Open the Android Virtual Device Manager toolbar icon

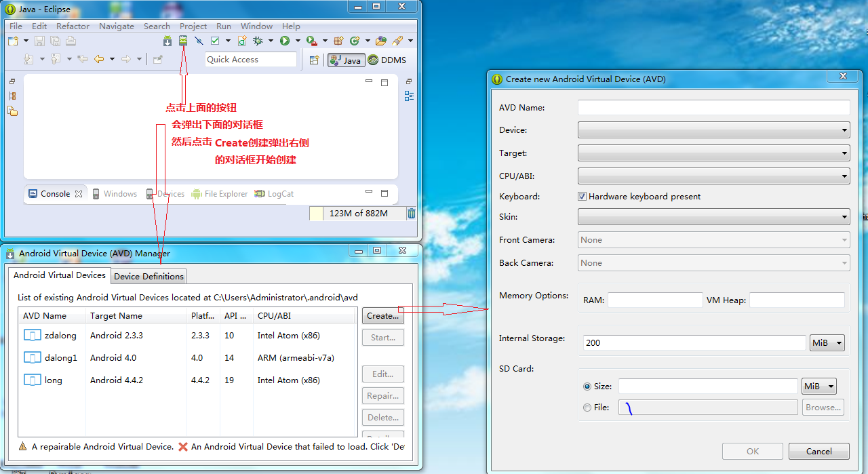[x=182, y=41]
